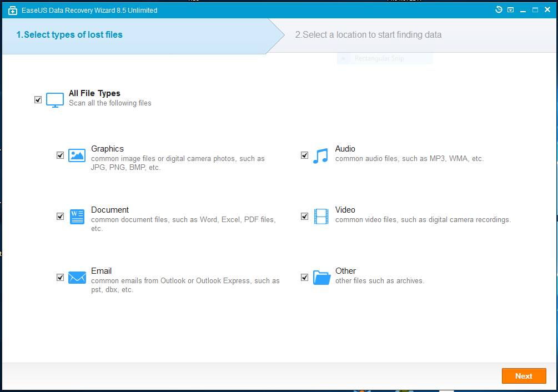Click 'Scan all the following files' text
This screenshot has height=392, width=558.
point(110,103)
